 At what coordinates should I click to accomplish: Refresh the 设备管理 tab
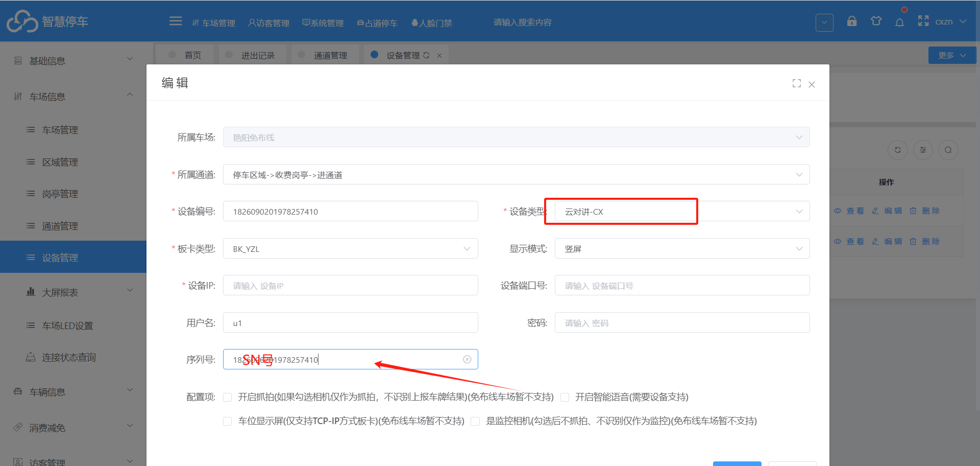pyautogui.click(x=426, y=55)
